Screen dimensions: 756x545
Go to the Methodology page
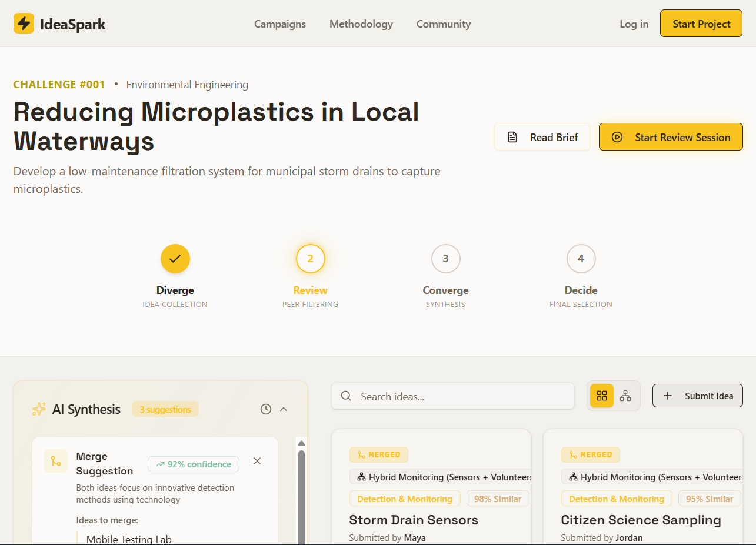tap(361, 24)
